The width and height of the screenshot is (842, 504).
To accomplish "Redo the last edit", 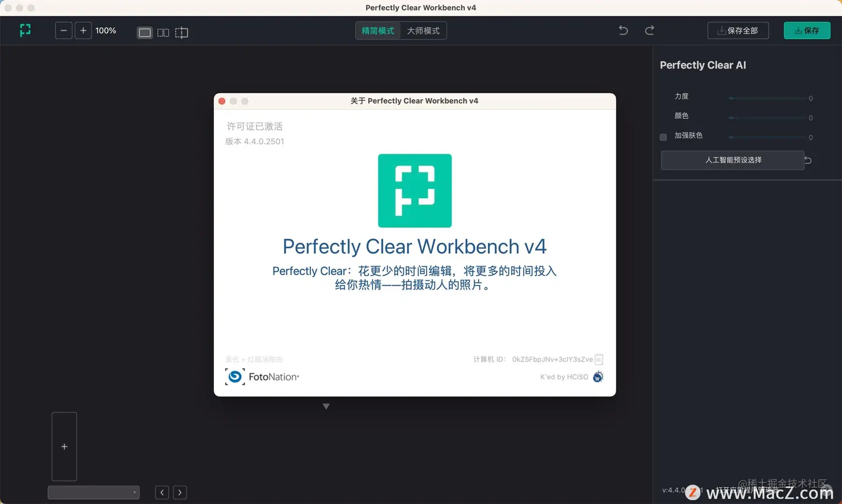I will tap(649, 30).
